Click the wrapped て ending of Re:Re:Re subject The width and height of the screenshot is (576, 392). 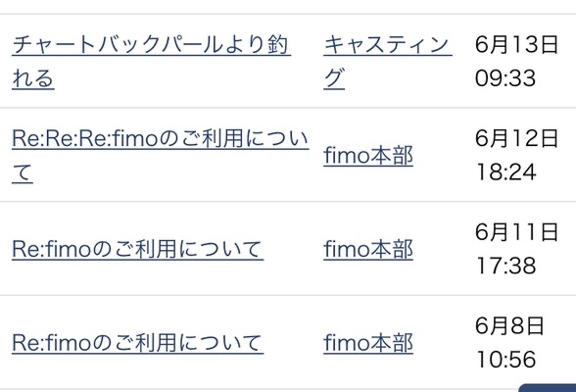tap(23, 172)
